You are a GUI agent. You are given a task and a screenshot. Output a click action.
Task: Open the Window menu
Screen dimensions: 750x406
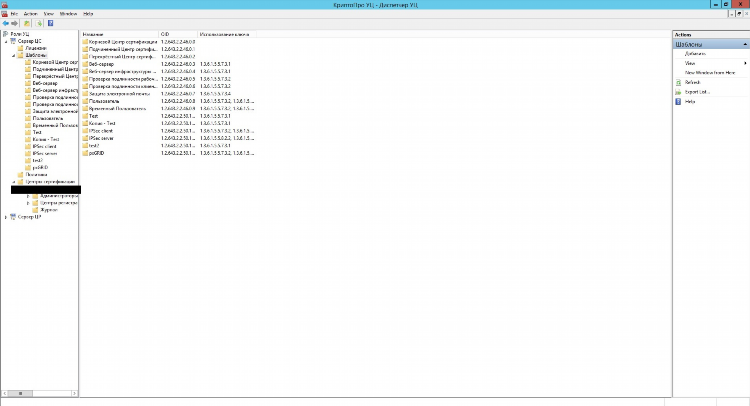[x=68, y=14]
